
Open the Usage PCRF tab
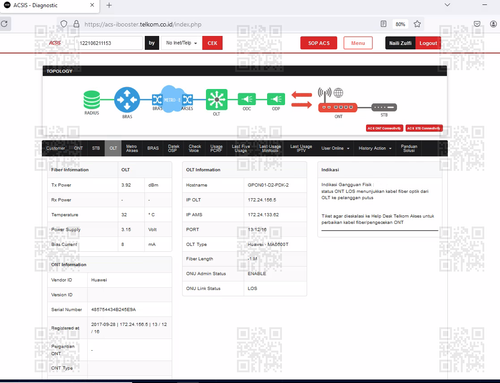(216, 148)
